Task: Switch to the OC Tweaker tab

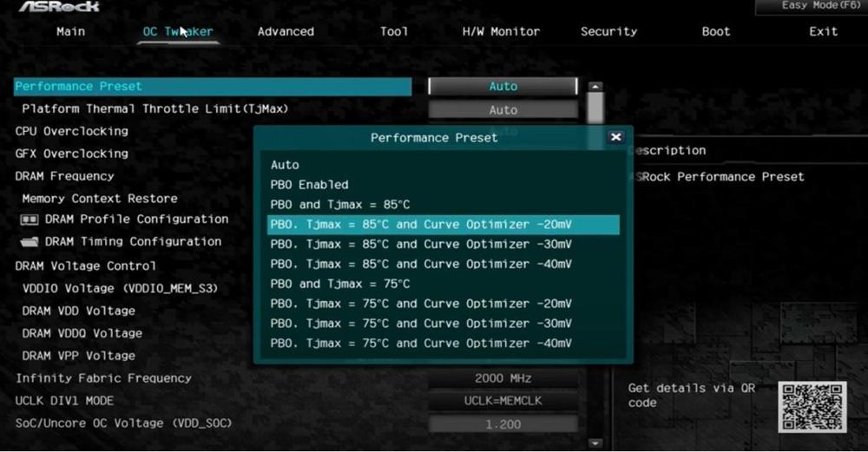Action: click(178, 31)
